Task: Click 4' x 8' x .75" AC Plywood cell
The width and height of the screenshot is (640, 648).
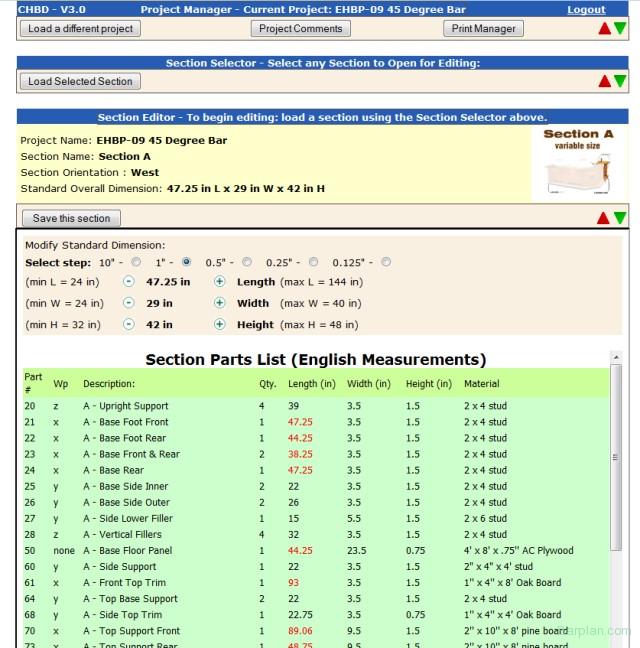Action: coord(519,550)
